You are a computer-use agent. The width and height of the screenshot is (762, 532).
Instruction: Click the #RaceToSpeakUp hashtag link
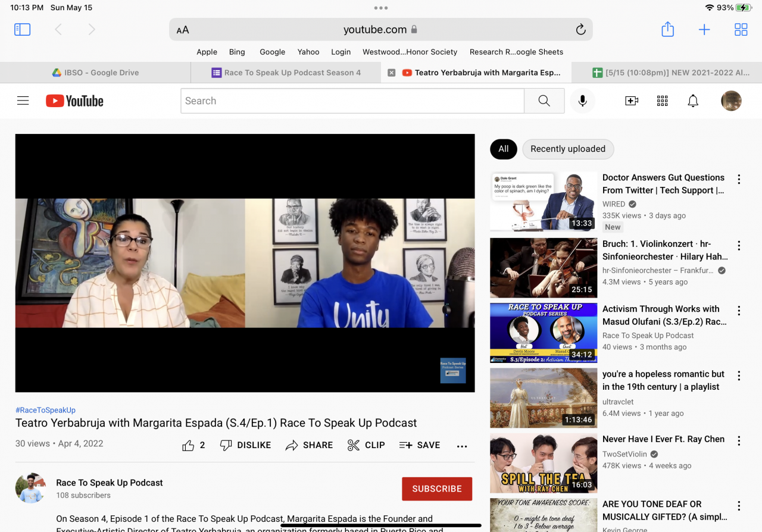(45, 410)
